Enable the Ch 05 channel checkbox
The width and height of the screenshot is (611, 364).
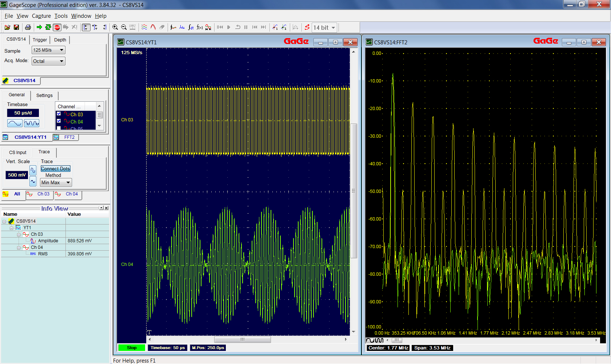coord(59,128)
